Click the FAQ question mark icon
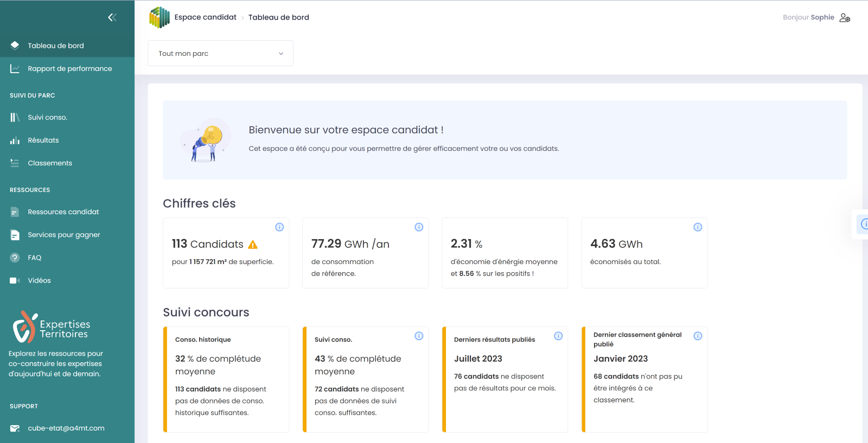 pyautogui.click(x=15, y=258)
